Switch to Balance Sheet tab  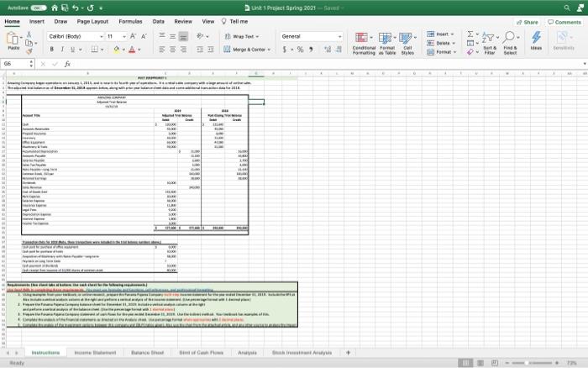coord(147,353)
